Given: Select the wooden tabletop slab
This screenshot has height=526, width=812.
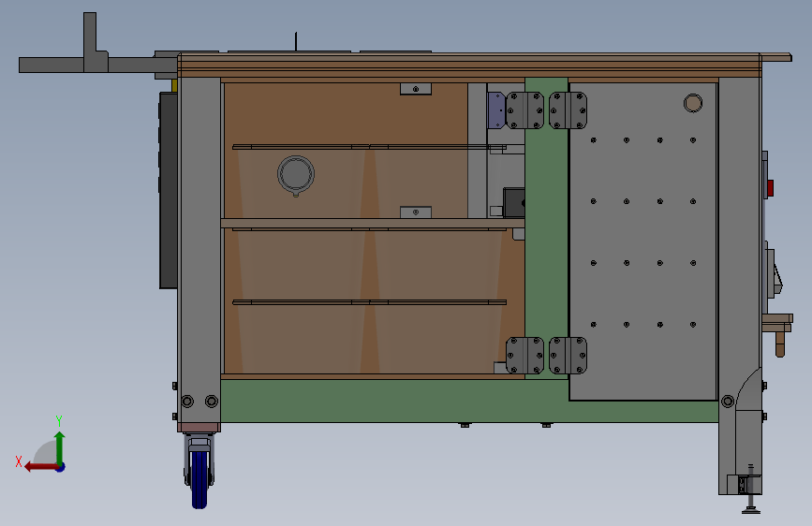Looking at the screenshot, I should coord(468,66).
